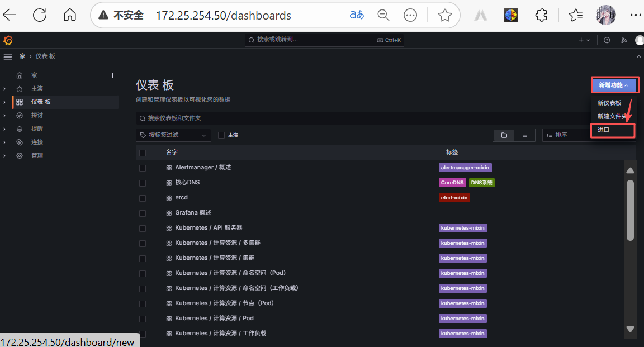This screenshot has height=347, width=644.
Task: Open the browser extensions puzzle icon
Action: coord(541,15)
